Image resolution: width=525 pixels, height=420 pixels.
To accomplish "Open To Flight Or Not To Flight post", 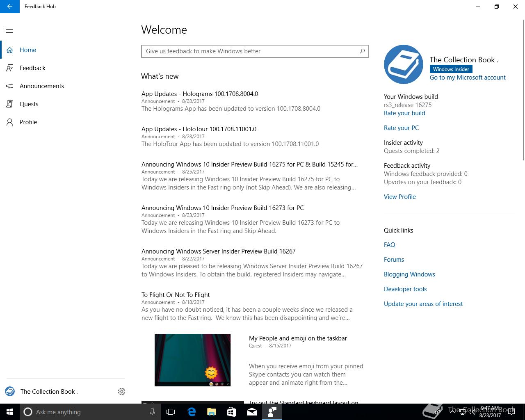I will [176, 295].
